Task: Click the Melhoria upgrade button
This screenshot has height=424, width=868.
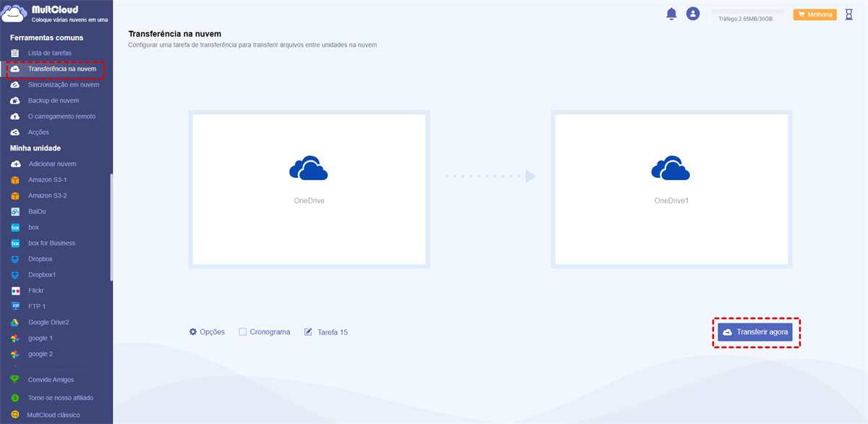Action: (814, 14)
